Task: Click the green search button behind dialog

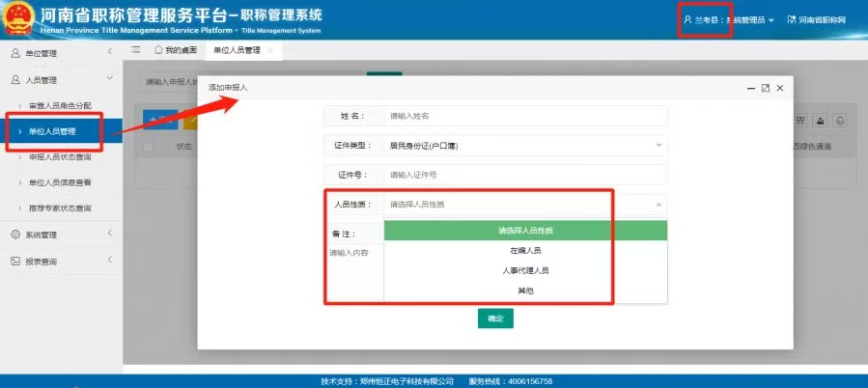Action: tap(384, 73)
